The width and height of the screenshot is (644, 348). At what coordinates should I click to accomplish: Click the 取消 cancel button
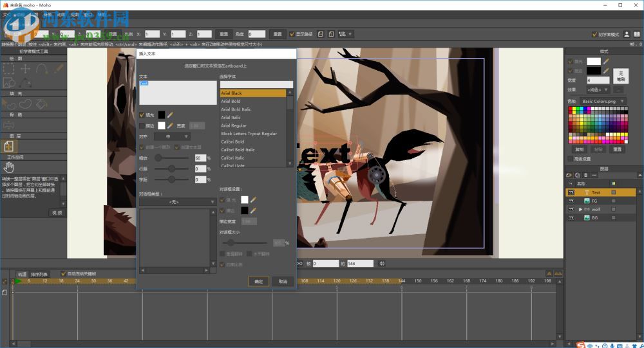(283, 281)
